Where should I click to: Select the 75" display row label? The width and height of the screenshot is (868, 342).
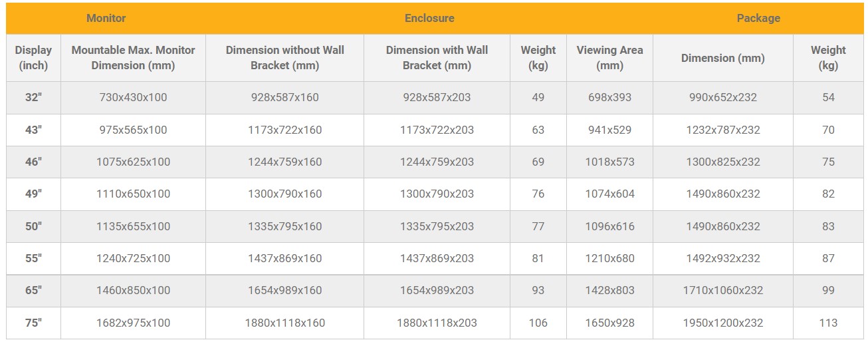(x=33, y=323)
